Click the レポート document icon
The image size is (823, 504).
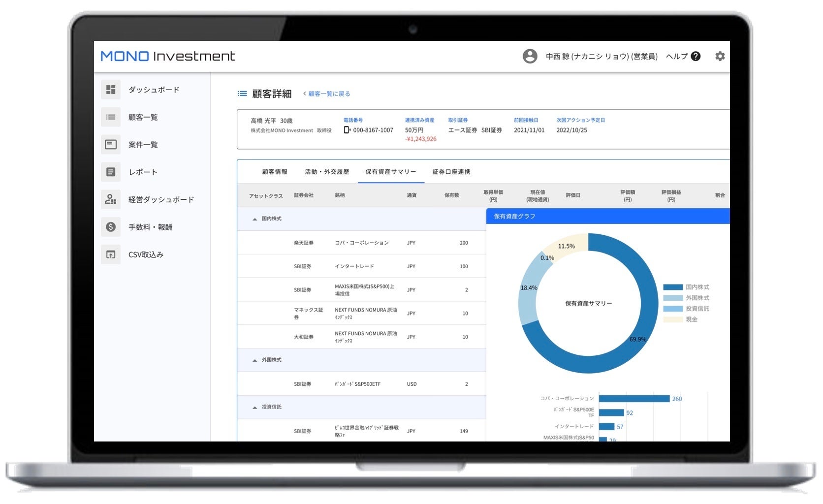[111, 172]
